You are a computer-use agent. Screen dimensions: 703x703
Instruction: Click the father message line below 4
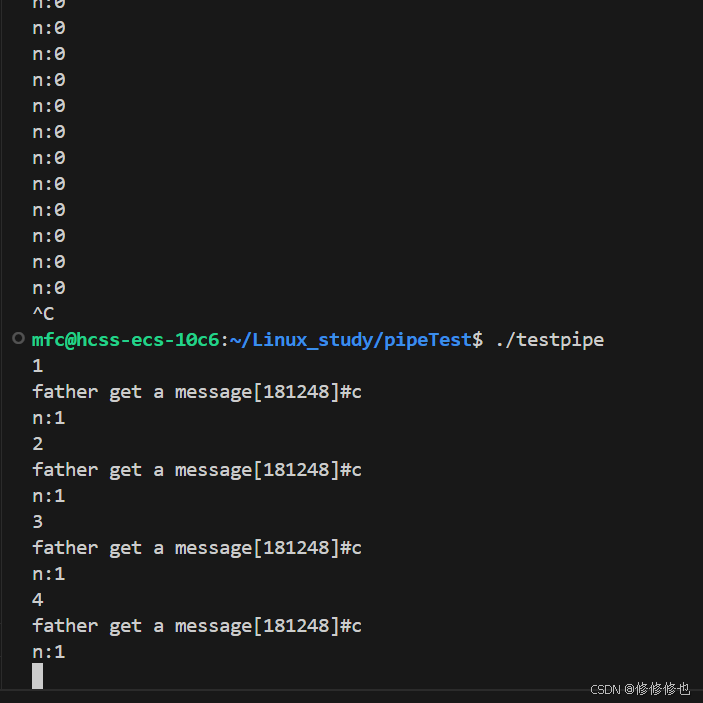[197, 626]
